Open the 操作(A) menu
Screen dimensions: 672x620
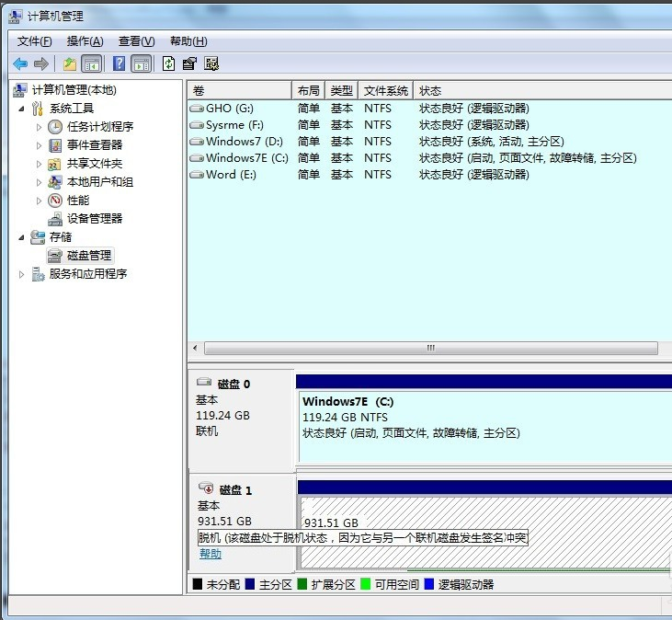point(85,41)
